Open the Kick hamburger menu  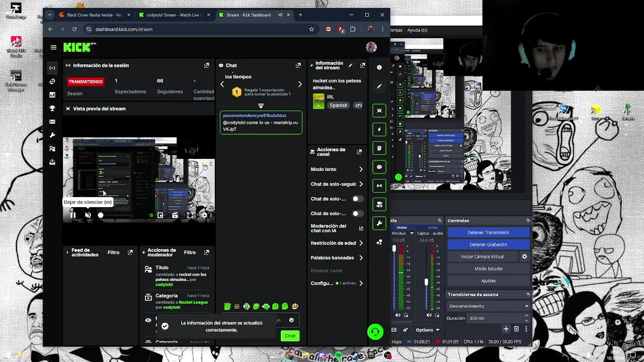pyautogui.click(x=53, y=47)
